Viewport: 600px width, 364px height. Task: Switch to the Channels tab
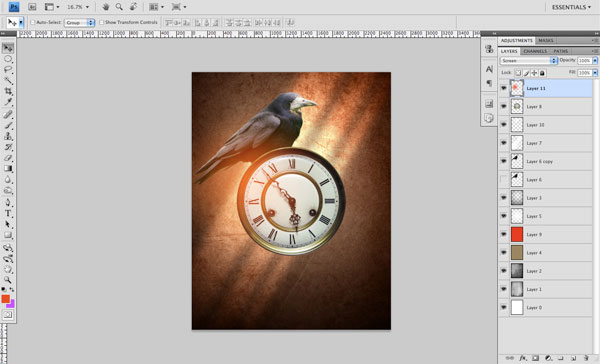tap(535, 51)
